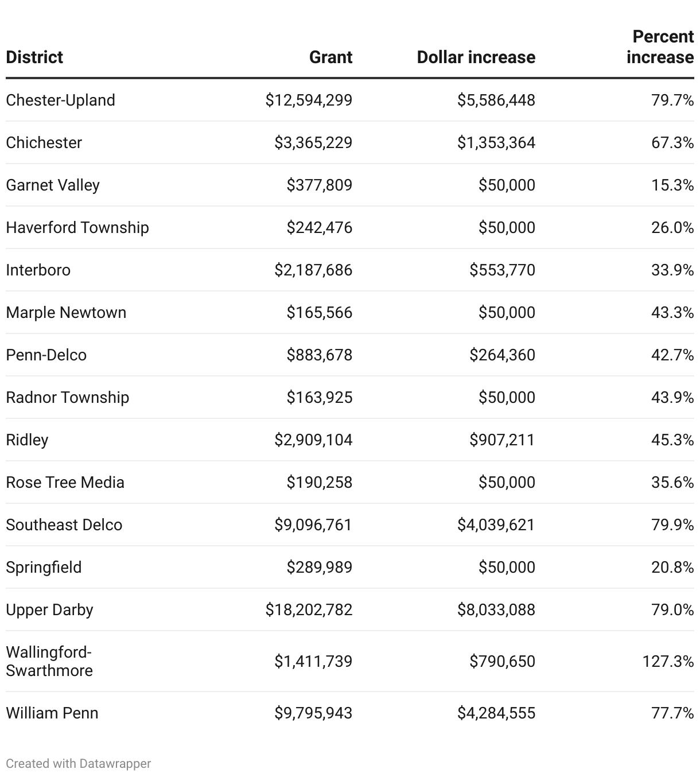The height and width of the screenshot is (777, 700).
Task: Click Wallingford-Swarthmore's 127.3% value
Action: pyautogui.click(x=668, y=662)
